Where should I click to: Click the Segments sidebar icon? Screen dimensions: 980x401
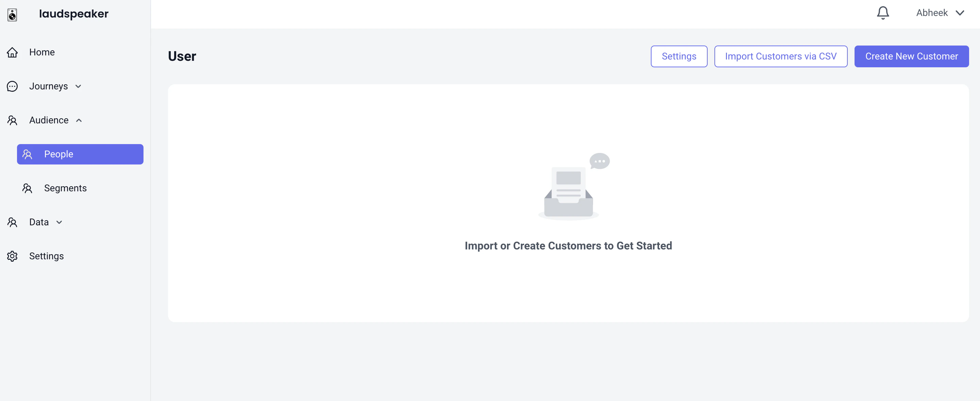27,188
